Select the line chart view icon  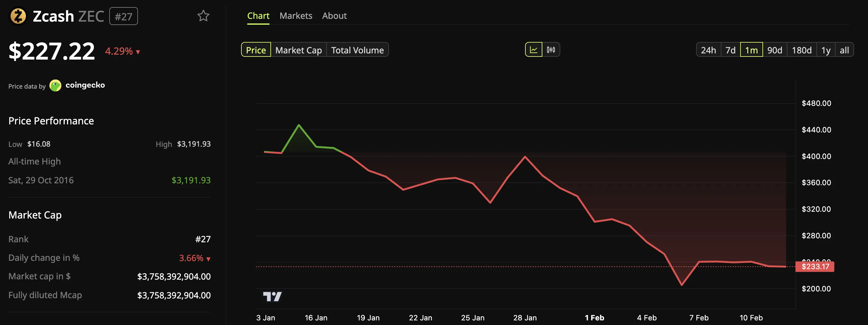click(534, 49)
